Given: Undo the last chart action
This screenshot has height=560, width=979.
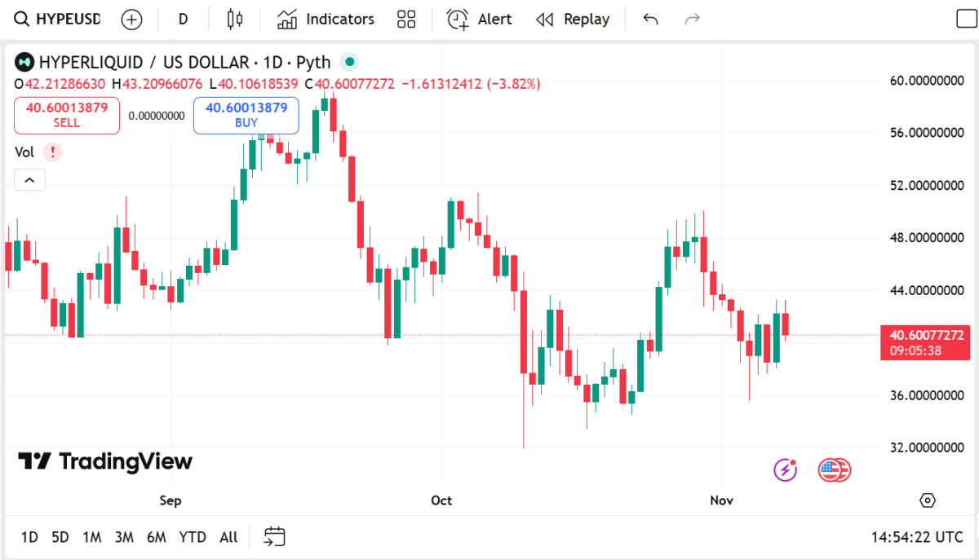Looking at the screenshot, I should coord(650,20).
